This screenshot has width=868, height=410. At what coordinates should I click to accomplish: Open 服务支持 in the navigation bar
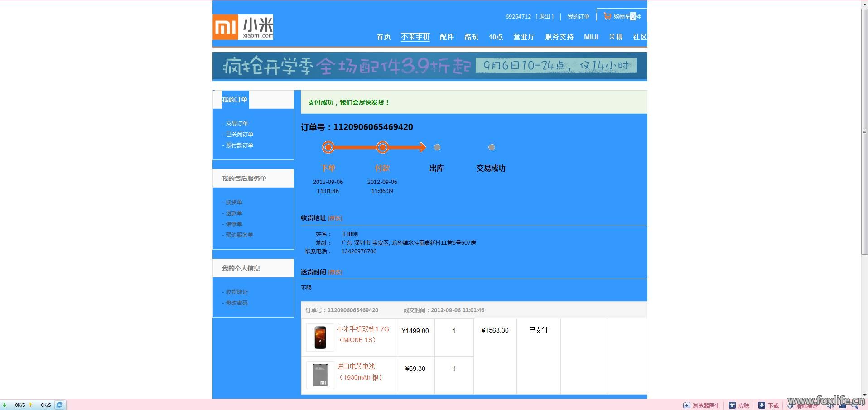(559, 37)
